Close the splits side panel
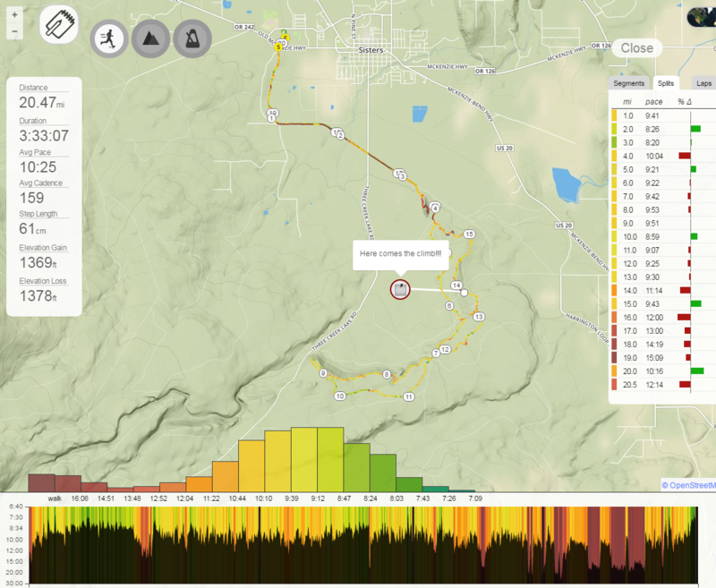This screenshot has width=716, height=588. tap(636, 48)
